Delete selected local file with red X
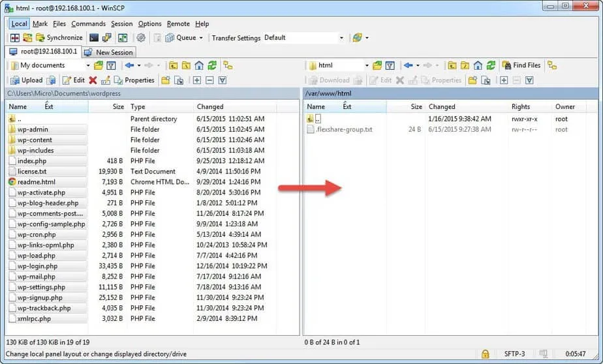The width and height of the screenshot is (603, 364). click(x=93, y=80)
